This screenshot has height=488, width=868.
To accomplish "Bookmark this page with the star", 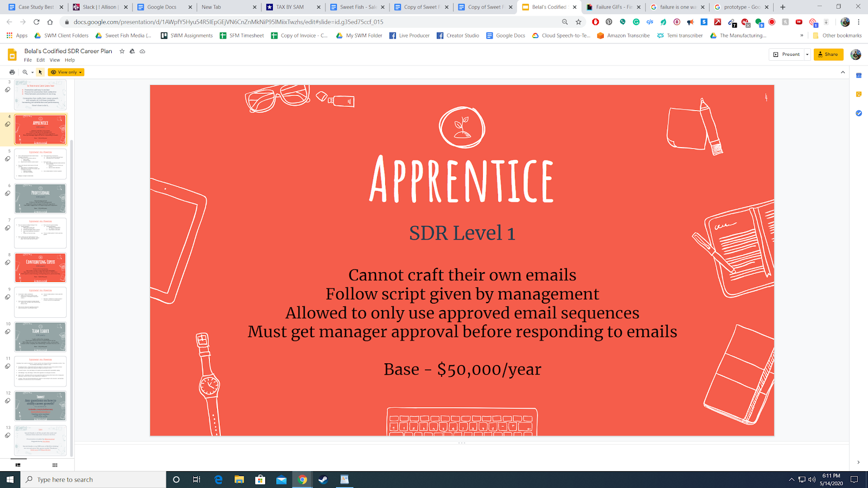I will click(578, 22).
